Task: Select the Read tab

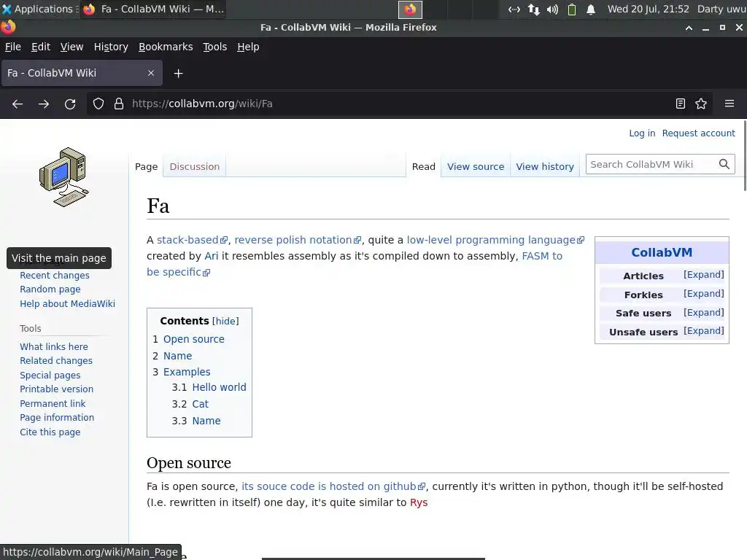Action: pos(424,167)
